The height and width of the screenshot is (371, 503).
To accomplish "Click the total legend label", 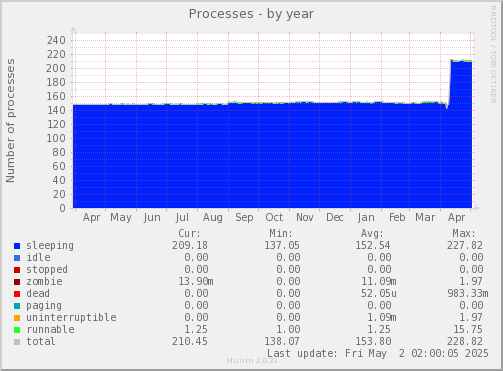I will 41,341.
